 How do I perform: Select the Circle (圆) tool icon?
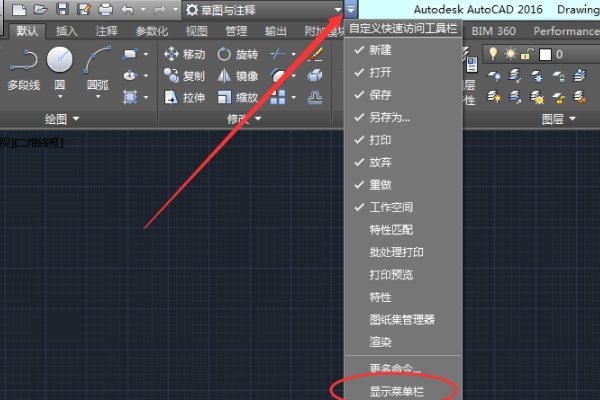pos(59,60)
